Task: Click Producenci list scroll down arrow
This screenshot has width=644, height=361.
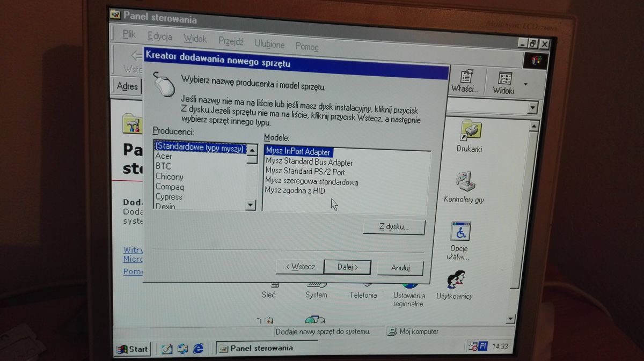Action: pos(251,205)
